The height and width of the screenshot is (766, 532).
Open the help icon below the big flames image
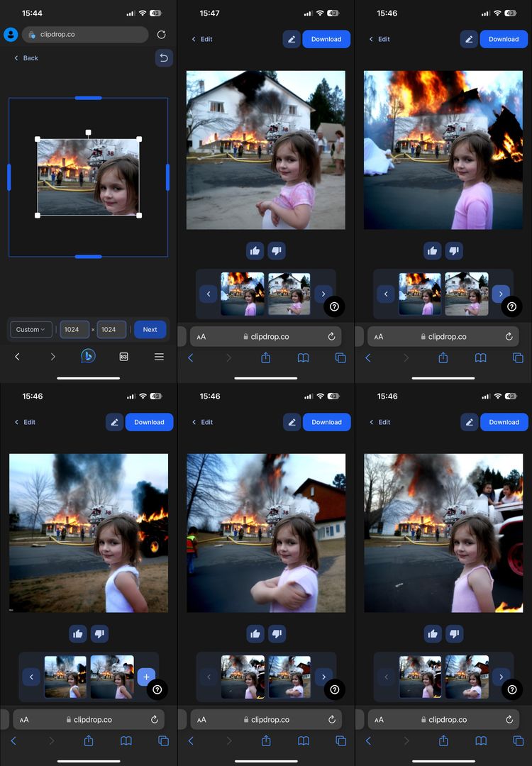pyautogui.click(x=511, y=306)
